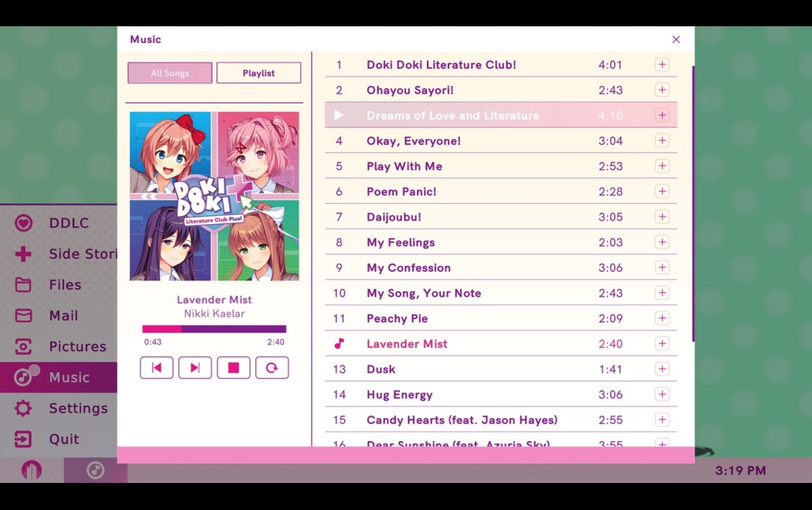Add Doki Doki Literature Club! to playlist

point(662,65)
